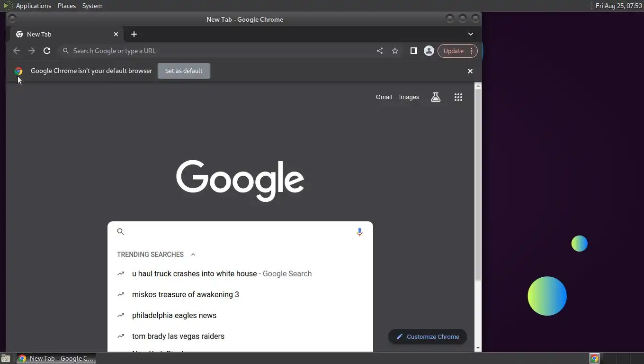
Task: Open the System menu
Action: (x=92, y=6)
